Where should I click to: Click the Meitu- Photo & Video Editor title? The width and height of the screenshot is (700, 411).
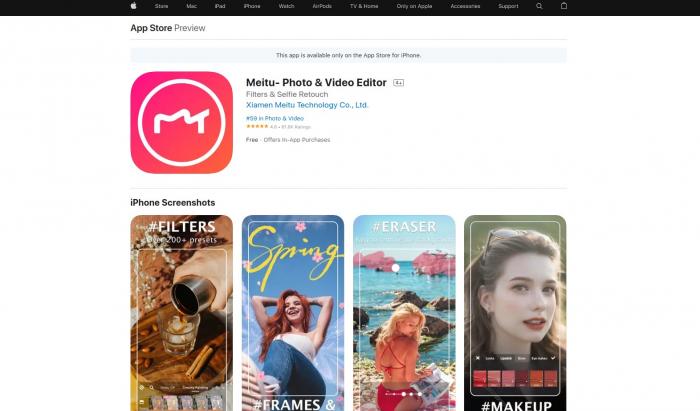coord(316,83)
